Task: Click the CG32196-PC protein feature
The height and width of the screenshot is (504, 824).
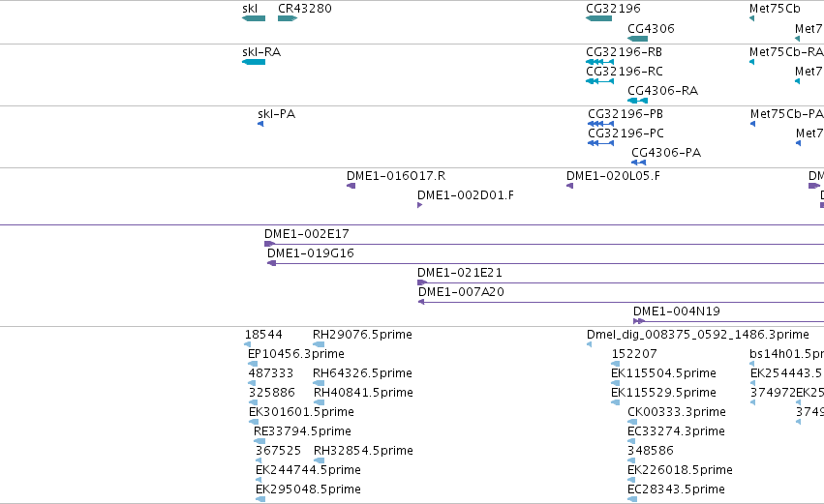Action: (600, 143)
